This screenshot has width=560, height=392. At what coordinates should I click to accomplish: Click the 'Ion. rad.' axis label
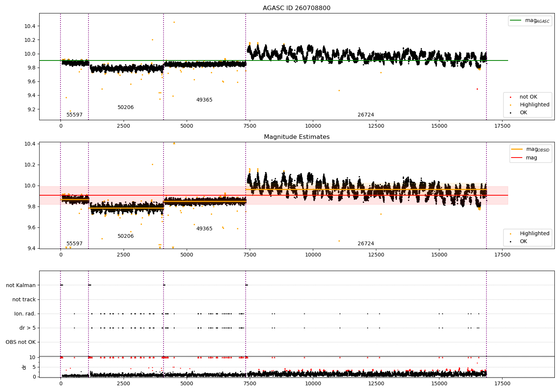[25, 314]
